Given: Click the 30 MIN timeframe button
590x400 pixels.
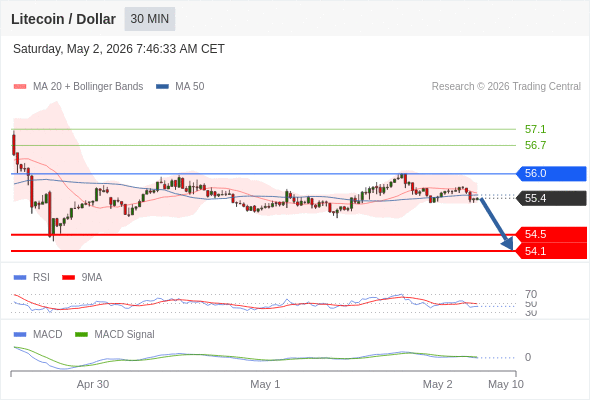Looking at the screenshot, I should (x=150, y=19).
